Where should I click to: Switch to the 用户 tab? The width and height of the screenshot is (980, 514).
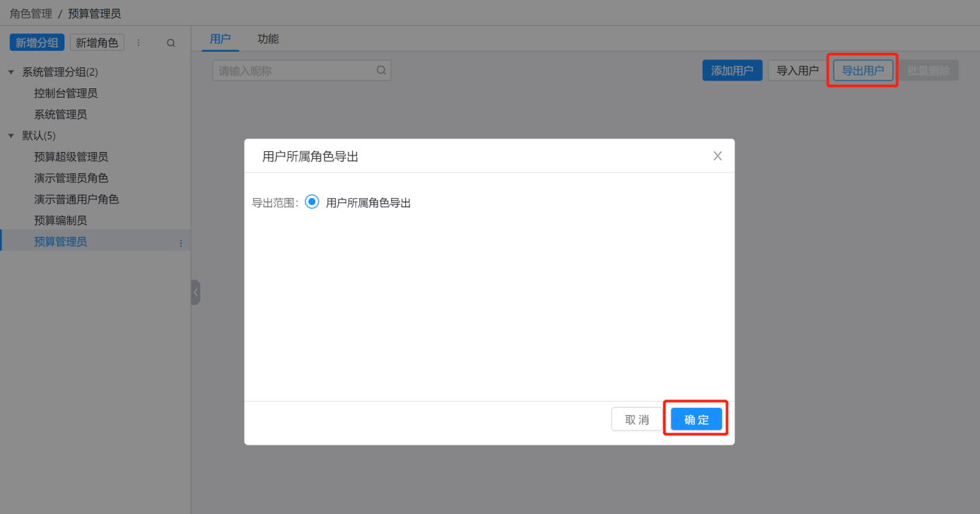pos(221,39)
